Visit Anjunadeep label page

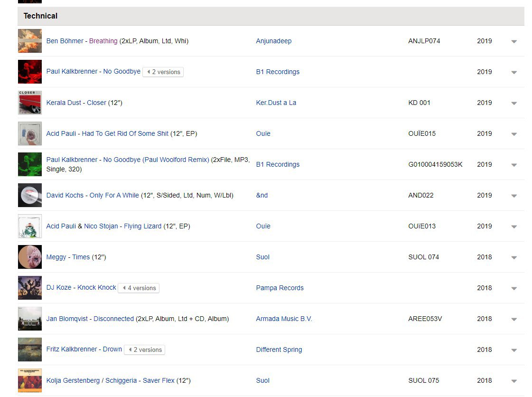pyautogui.click(x=274, y=41)
